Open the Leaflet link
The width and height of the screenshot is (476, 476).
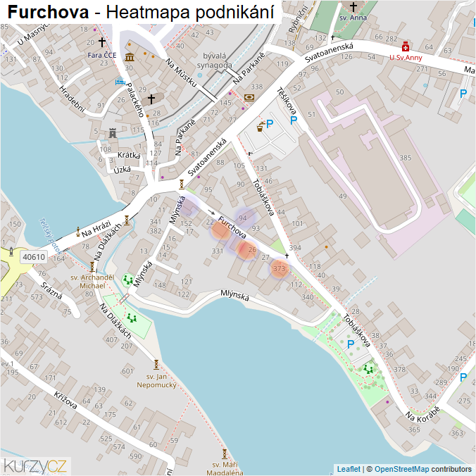point(349,469)
